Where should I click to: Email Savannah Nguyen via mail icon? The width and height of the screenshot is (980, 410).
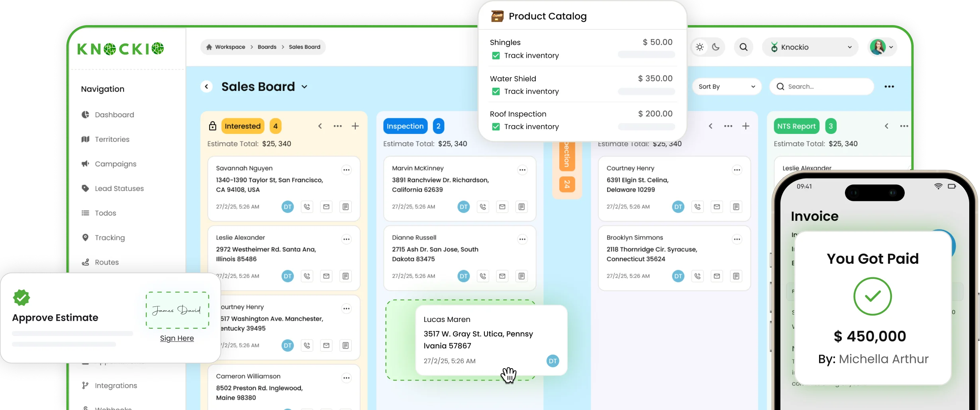coord(326,207)
